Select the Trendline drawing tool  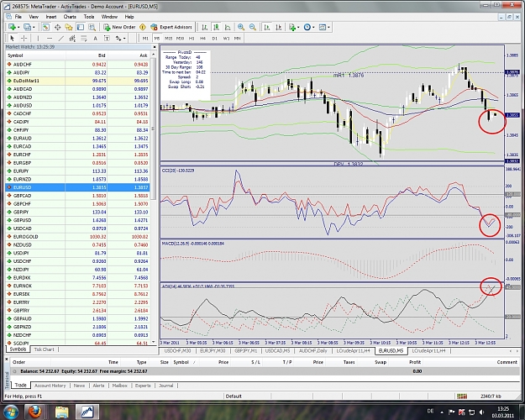coord(61,38)
